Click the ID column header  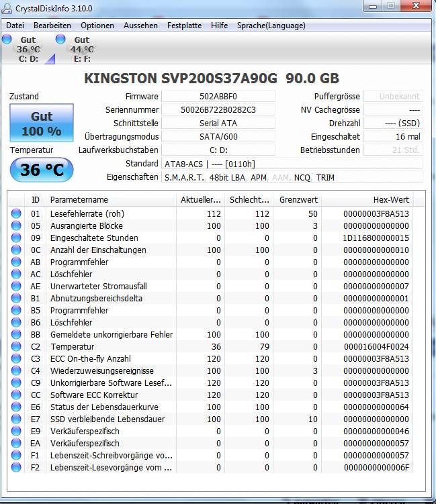pyautogui.click(x=36, y=199)
